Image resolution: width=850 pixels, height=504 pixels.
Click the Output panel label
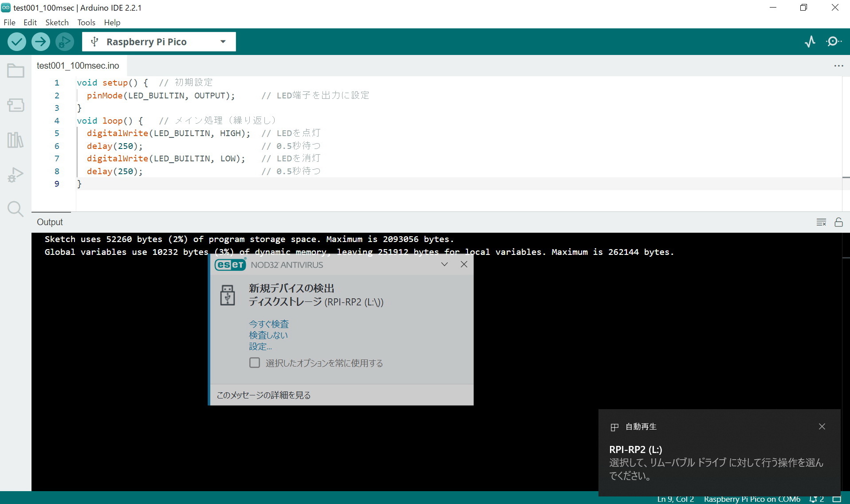[x=50, y=222]
